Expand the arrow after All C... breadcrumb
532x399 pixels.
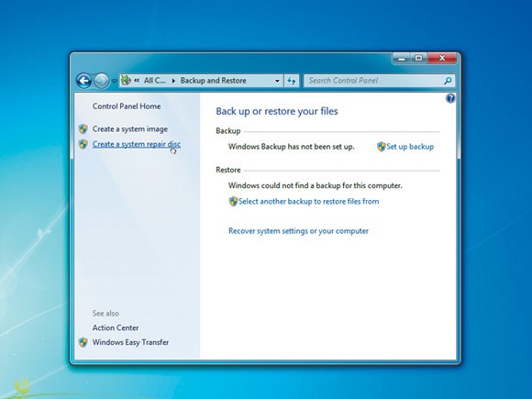coord(173,81)
